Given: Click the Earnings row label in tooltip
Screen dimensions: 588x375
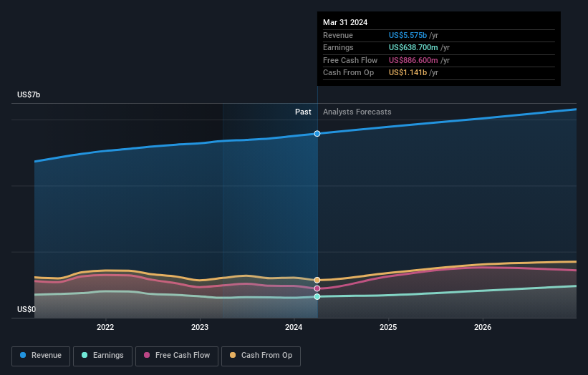Looking at the screenshot, I should (x=338, y=47).
